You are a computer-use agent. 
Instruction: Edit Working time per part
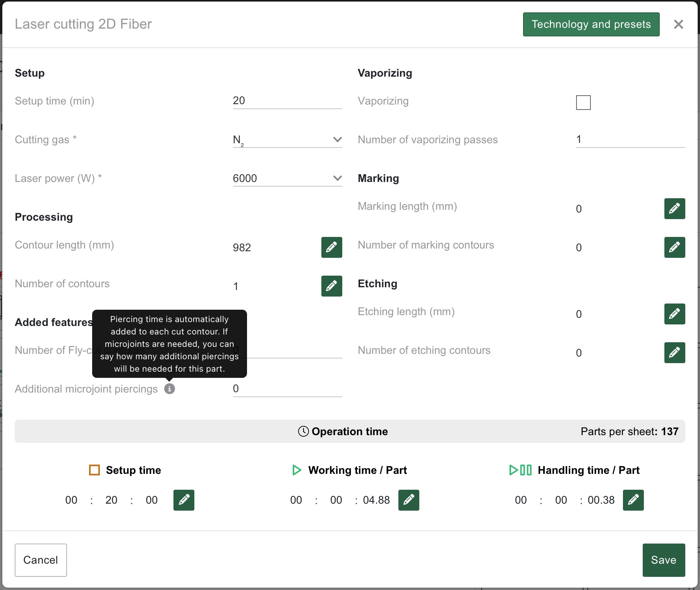[408, 500]
